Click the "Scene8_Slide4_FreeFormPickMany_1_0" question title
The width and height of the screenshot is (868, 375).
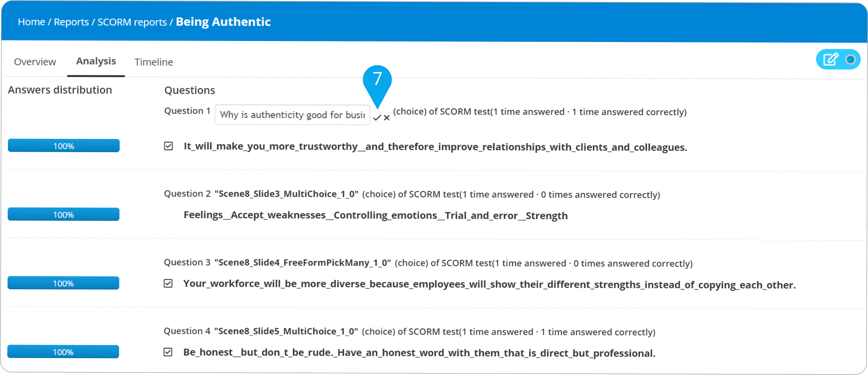303,262
